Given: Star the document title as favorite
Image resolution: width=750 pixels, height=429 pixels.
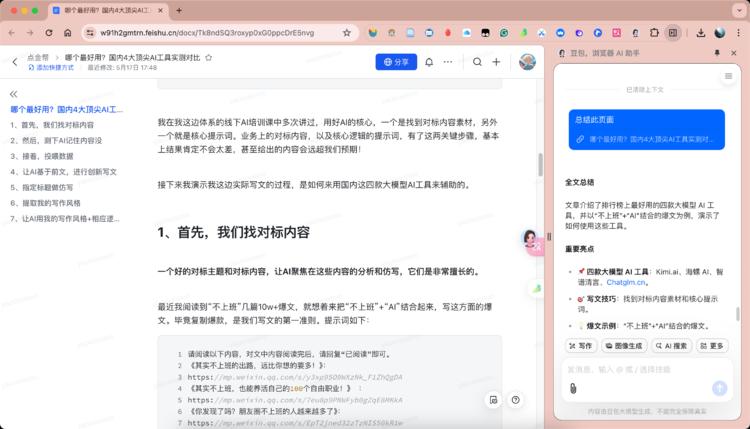Looking at the screenshot, I should tap(209, 57).
